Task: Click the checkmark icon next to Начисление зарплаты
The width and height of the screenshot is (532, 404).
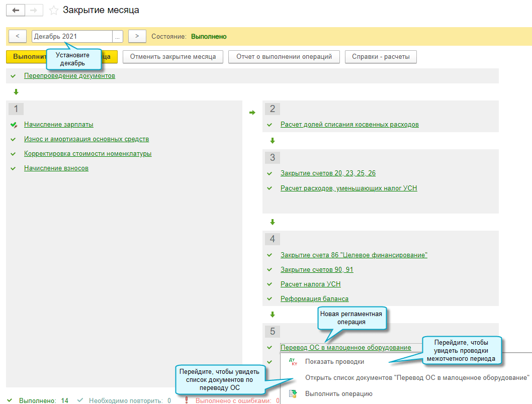Action: (x=14, y=125)
